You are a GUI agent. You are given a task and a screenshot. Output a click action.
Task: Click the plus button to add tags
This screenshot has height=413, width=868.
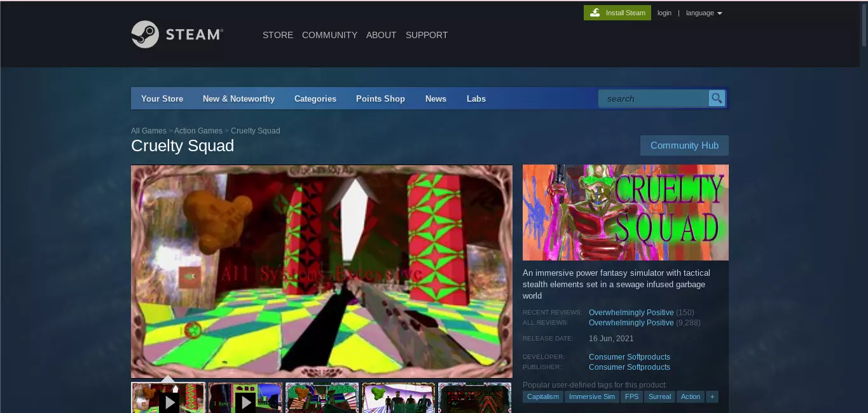(x=712, y=396)
